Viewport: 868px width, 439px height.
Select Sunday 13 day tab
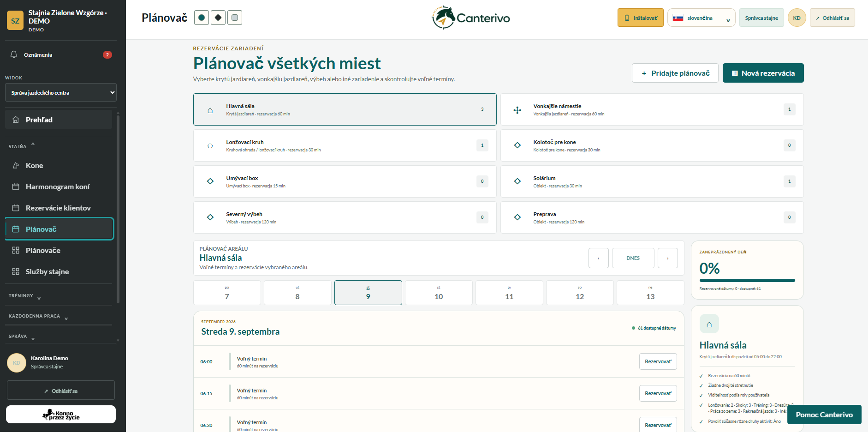pyautogui.click(x=650, y=293)
